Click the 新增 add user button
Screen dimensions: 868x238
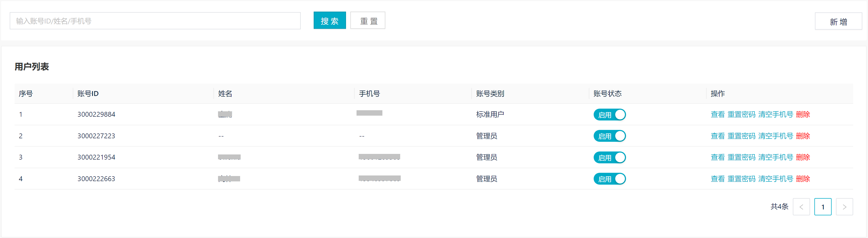click(x=838, y=22)
